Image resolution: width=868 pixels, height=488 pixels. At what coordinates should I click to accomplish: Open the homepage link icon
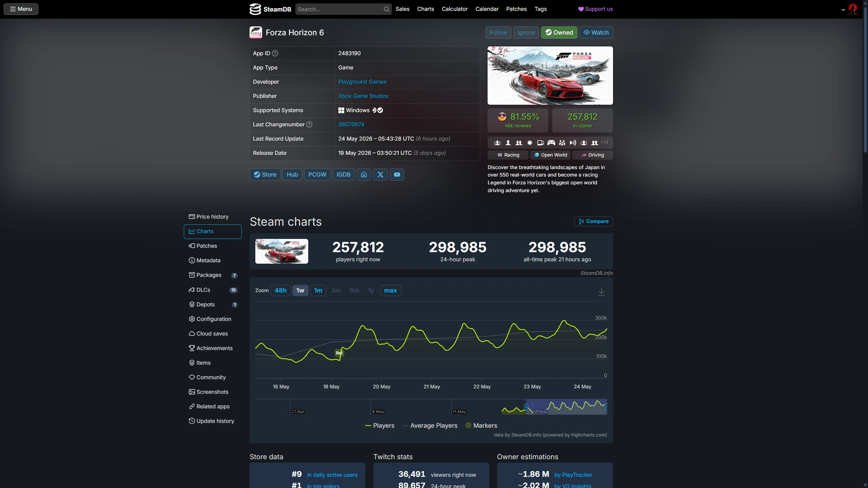(x=364, y=175)
